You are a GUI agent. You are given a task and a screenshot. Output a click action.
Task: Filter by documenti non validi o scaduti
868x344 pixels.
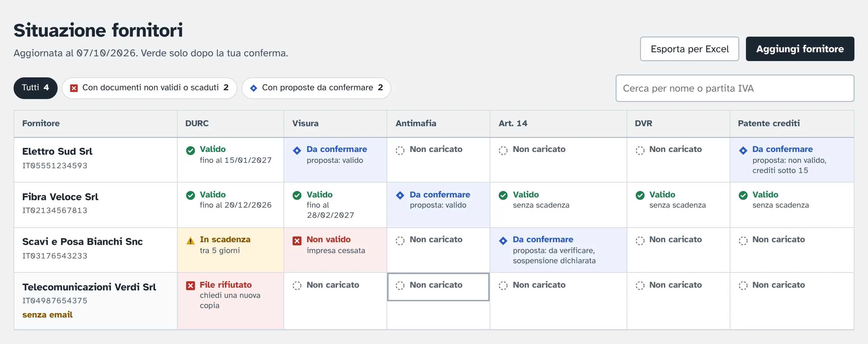point(150,88)
